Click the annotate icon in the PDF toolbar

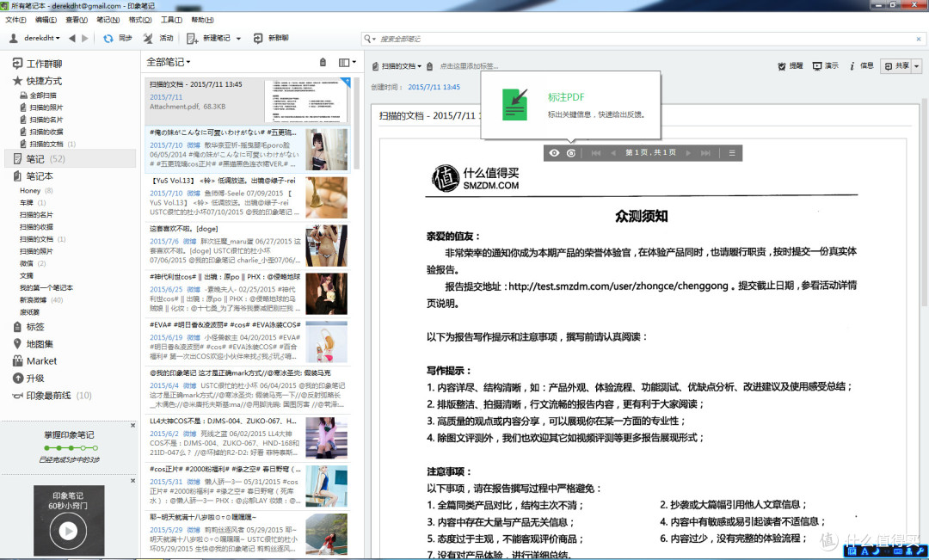[570, 153]
